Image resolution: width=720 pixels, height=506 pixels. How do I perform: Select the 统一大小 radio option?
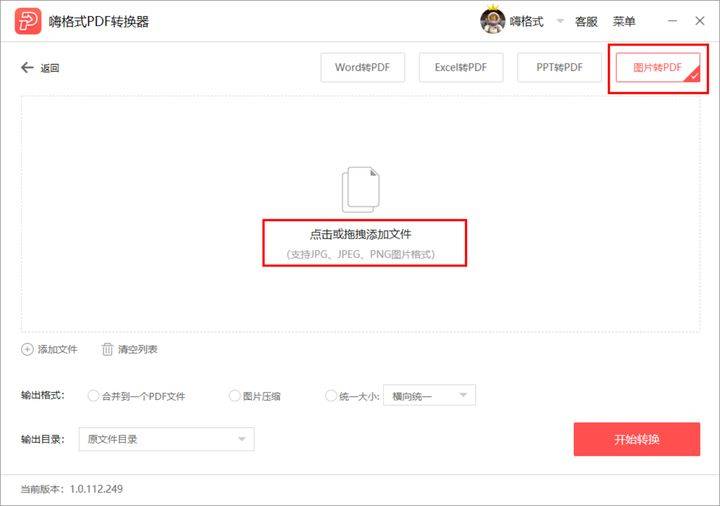pyautogui.click(x=331, y=396)
